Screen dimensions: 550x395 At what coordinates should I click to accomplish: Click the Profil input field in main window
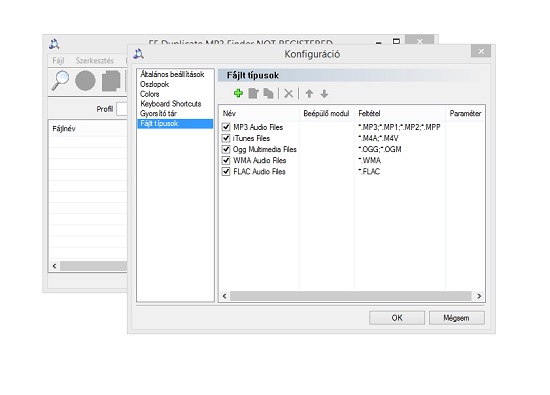point(122,109)
